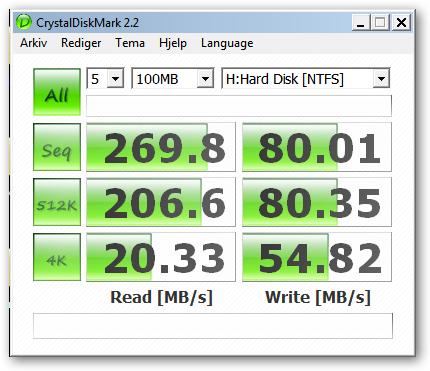Viewport: 430px width, 371px height.
Task: Click the empty comment field at bottom
Action: point(213,326)
